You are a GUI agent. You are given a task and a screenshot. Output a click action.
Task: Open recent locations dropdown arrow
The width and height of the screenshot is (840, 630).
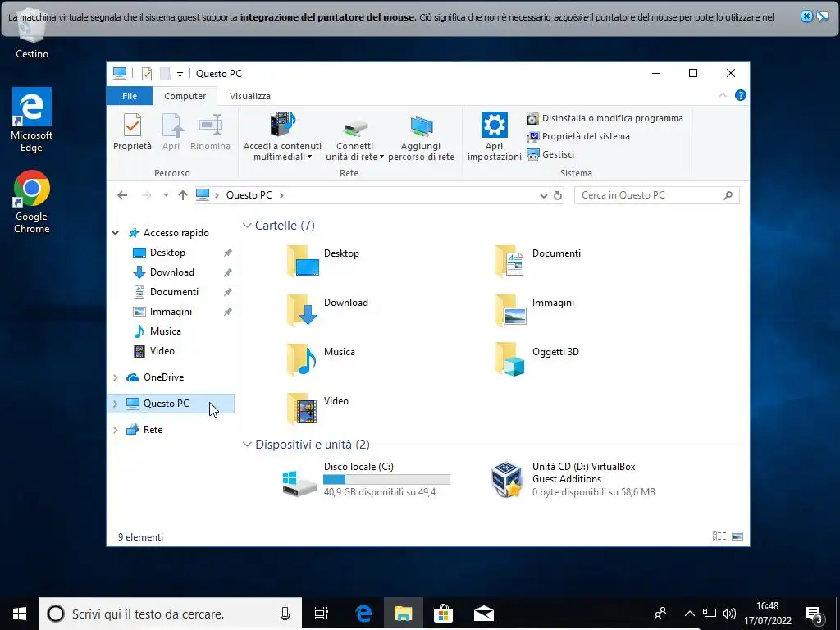coord(166,195)
